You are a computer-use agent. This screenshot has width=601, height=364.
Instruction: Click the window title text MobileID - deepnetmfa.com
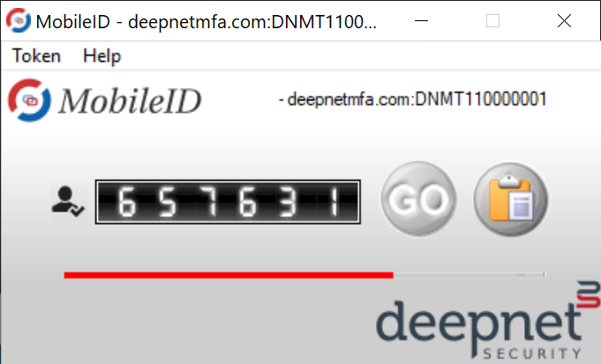click(x=207, y=22)
